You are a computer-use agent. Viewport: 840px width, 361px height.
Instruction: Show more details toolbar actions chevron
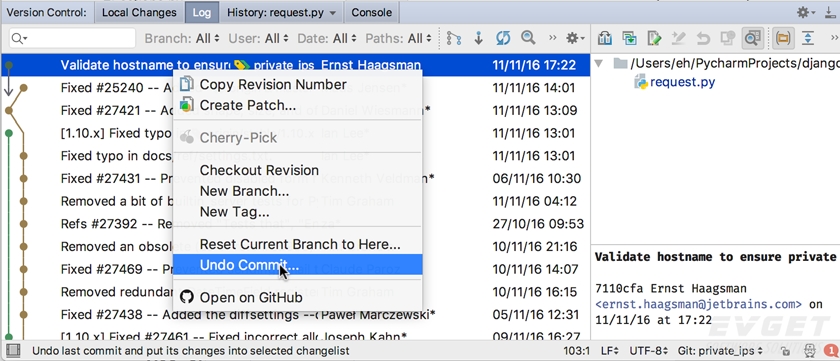[x=834, y=38]
